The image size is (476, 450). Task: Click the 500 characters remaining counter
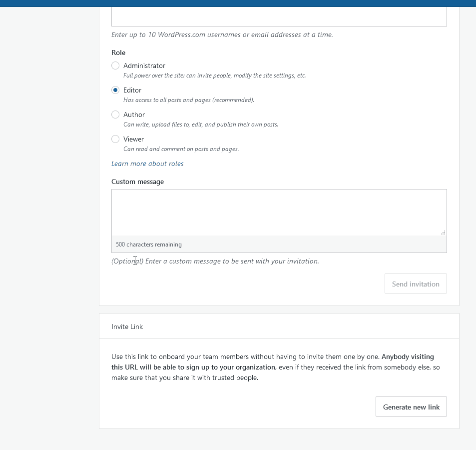[x=149, y=244]
